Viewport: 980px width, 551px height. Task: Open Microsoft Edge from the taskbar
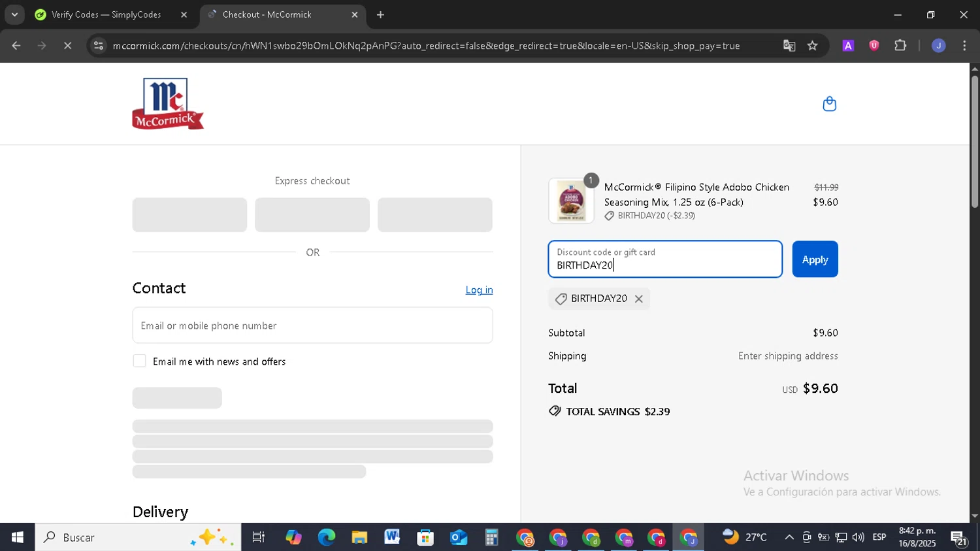click(x=326, y=537)
